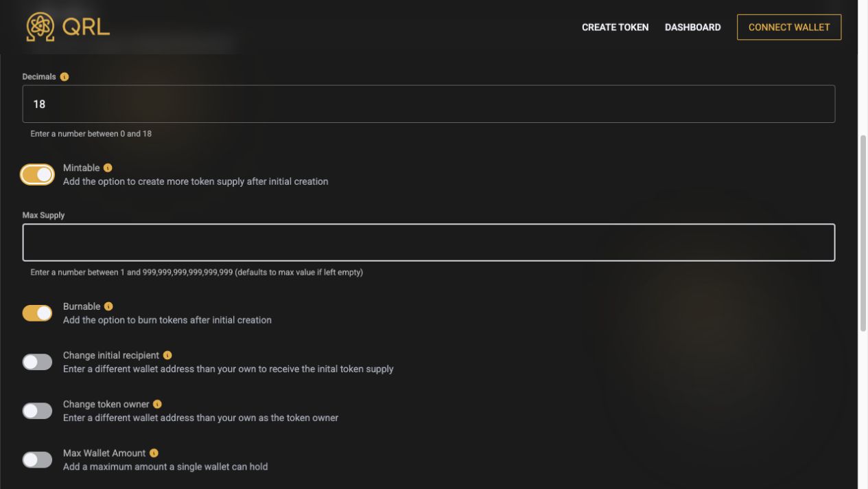Click the Connect Wallet button

click(789, 27)
